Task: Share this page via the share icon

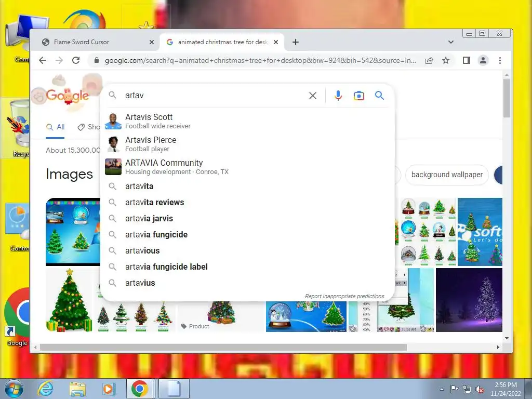Action: [429, 60]
